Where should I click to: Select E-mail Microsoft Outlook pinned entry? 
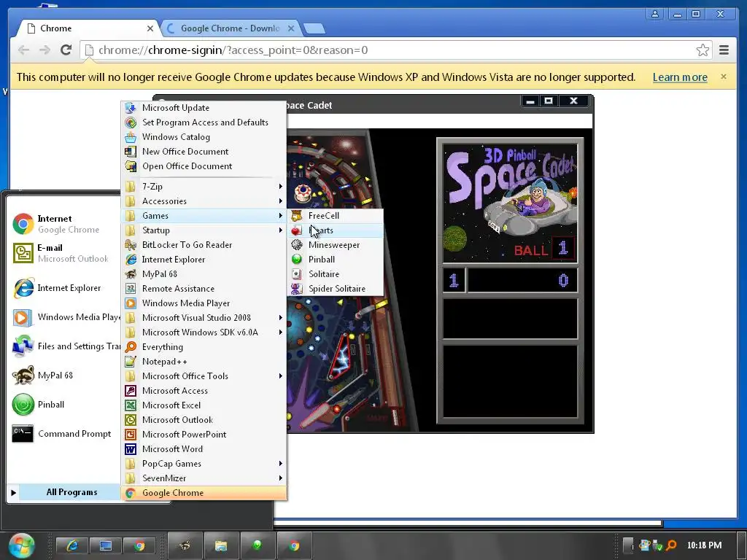[64, 253]
